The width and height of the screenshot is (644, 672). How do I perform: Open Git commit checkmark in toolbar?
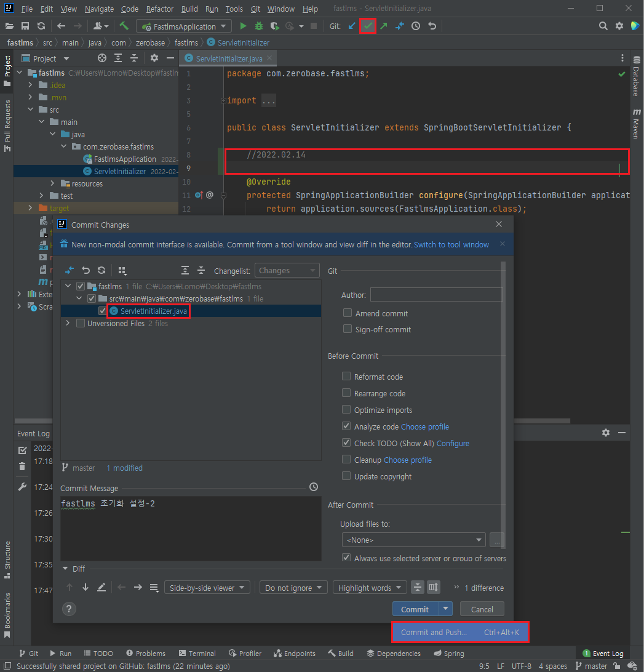coord(368,26)
